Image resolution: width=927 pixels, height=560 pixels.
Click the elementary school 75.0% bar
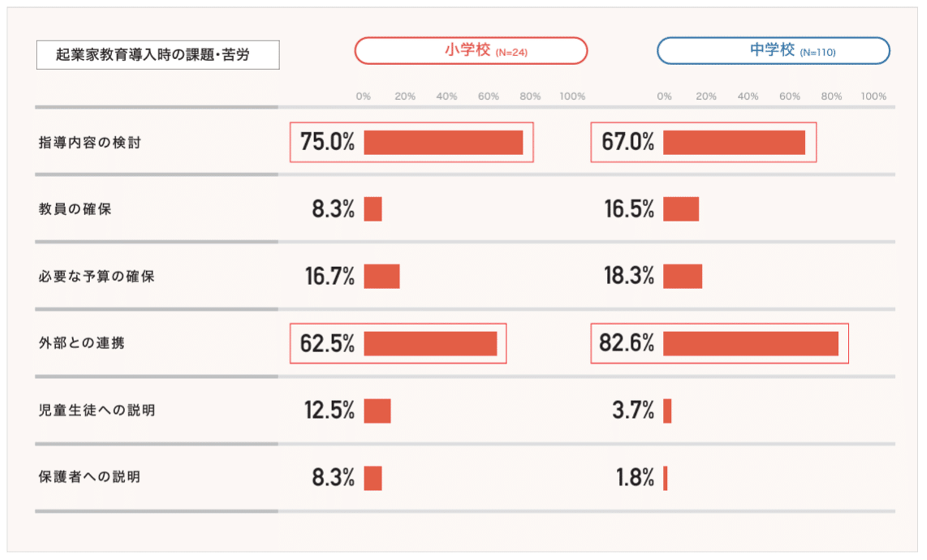[x=443, y=142]
